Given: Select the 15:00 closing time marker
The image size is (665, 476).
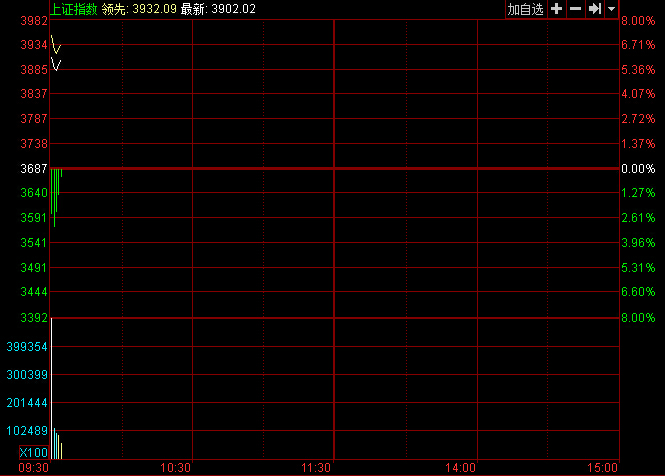Looking at the screenshot, I should [x=603, y=467].
